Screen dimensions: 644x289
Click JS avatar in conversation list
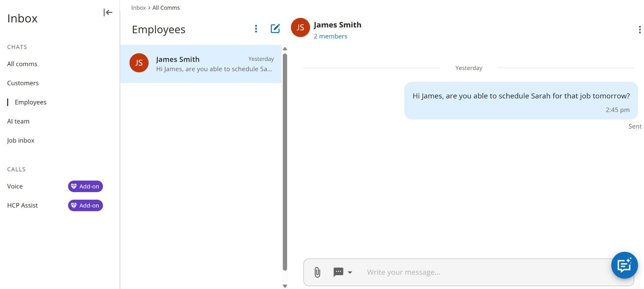pyautogui.click(x=139, y=63)
